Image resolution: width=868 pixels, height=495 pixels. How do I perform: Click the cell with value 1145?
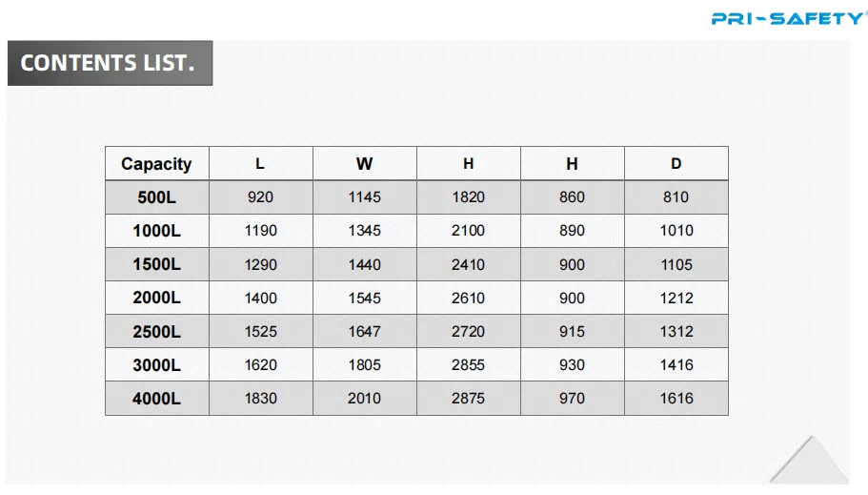click(x=364, y=197)
